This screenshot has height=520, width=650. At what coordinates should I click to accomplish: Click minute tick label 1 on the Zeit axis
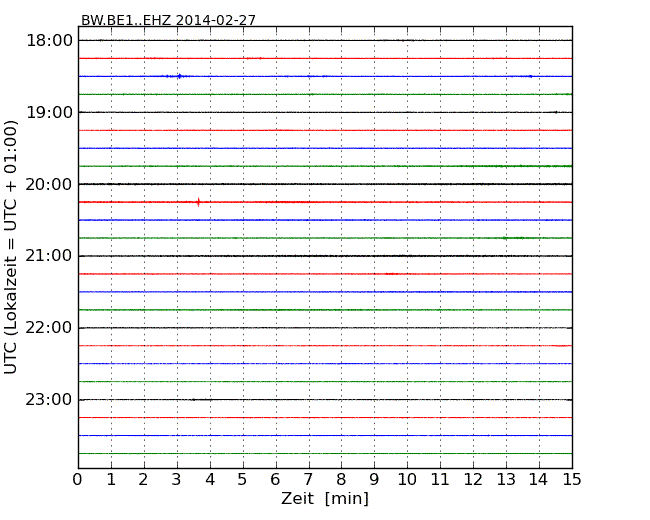click(x=111, y=479)
